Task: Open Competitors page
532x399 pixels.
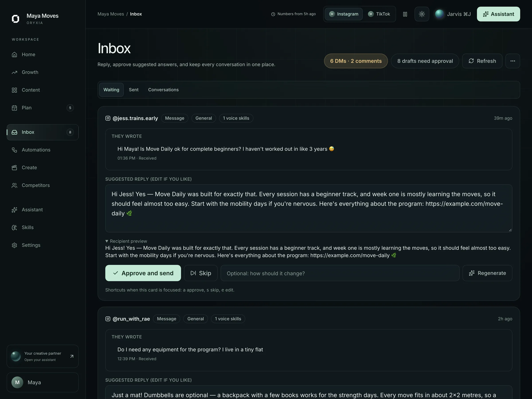Action: pyautogui.click(x=43, y=186)
